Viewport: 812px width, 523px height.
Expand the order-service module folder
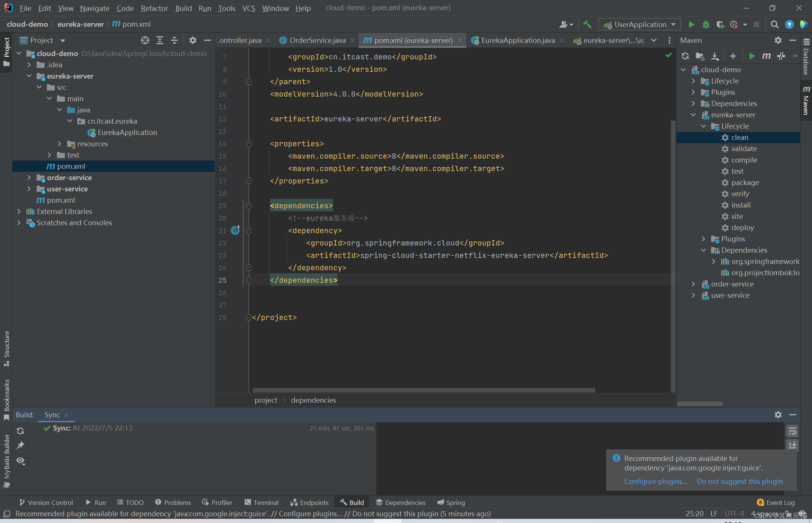(29, 177)
